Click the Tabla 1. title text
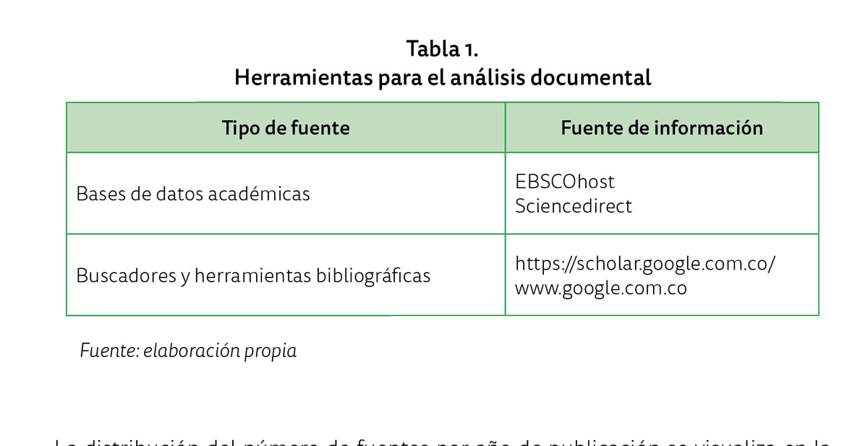Screen dimensions: 868x446 pyautogui.click(x=443, y=49)
